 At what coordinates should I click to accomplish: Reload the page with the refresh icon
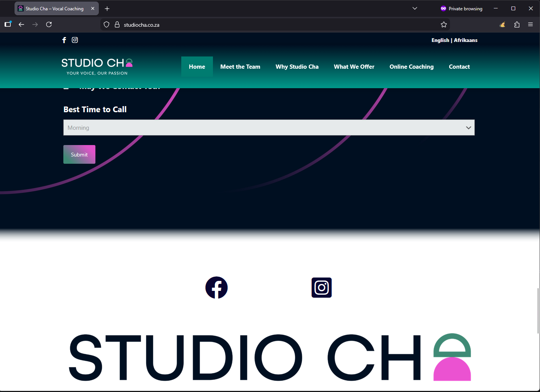[x=49, y=24]
